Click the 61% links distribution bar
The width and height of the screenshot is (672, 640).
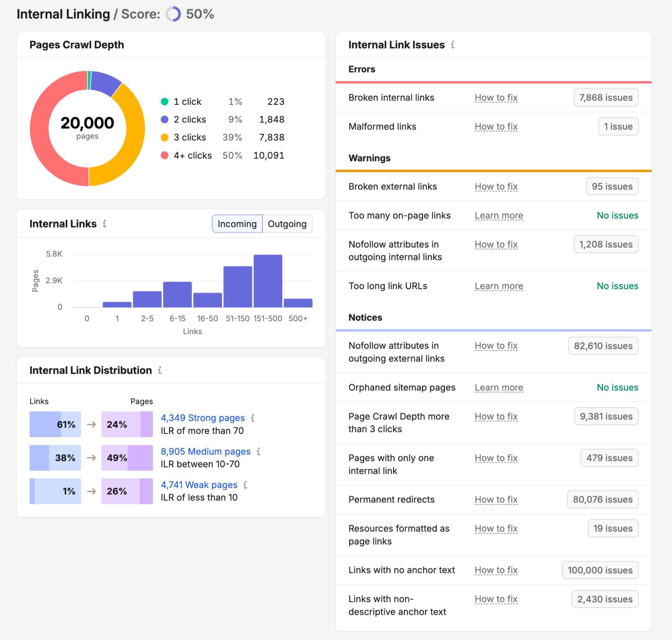click(x=55, y=424)
